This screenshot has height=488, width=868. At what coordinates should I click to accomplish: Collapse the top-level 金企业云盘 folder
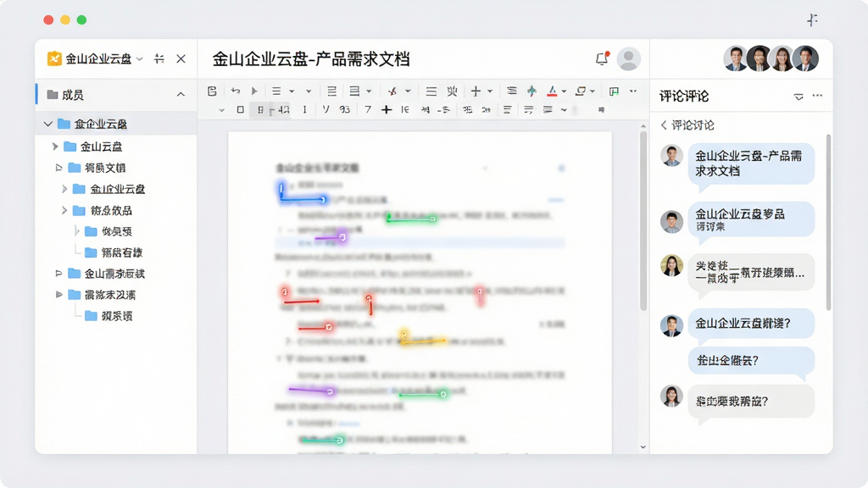(48, 124)
